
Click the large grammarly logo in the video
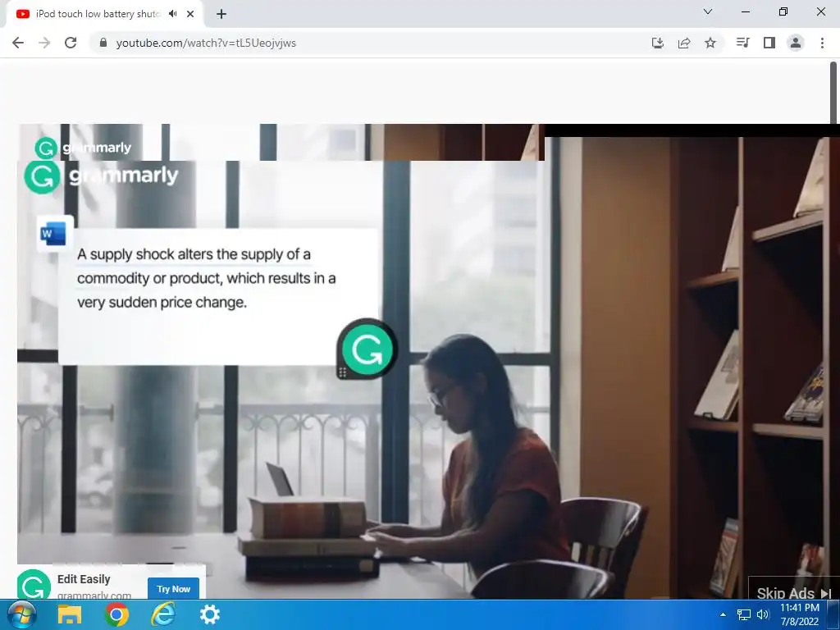(101, 176)
